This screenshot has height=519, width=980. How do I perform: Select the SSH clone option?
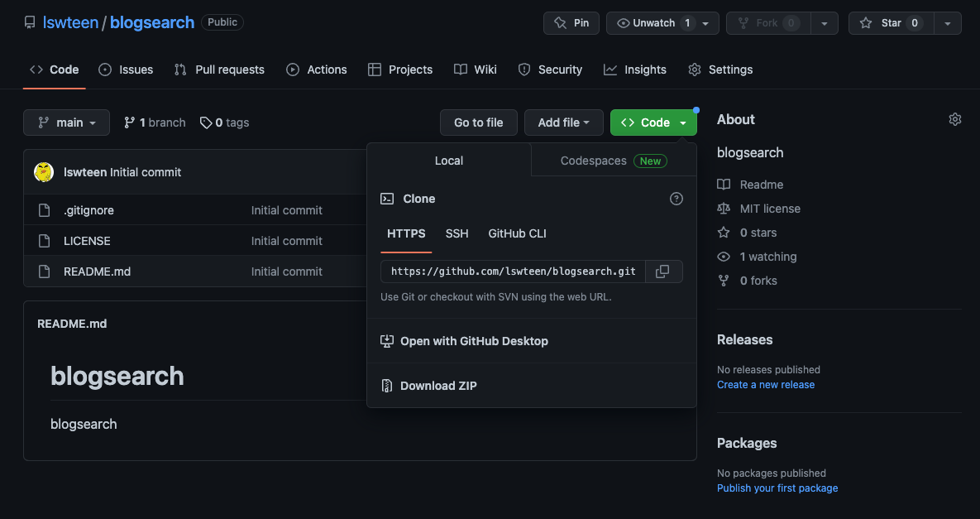(457, 233)
